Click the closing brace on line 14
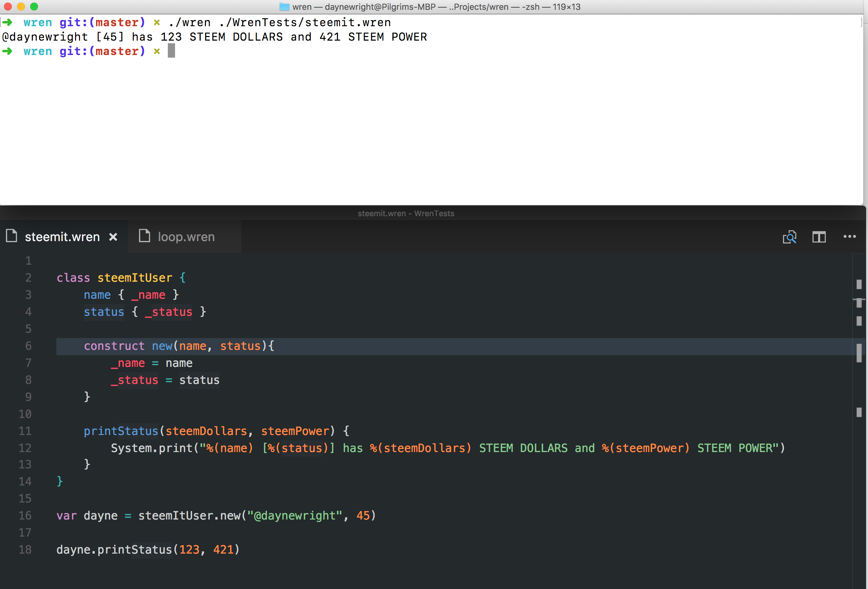Image resolution: width=868 pixels, height=589 pixels. click(x=60, y=482)
